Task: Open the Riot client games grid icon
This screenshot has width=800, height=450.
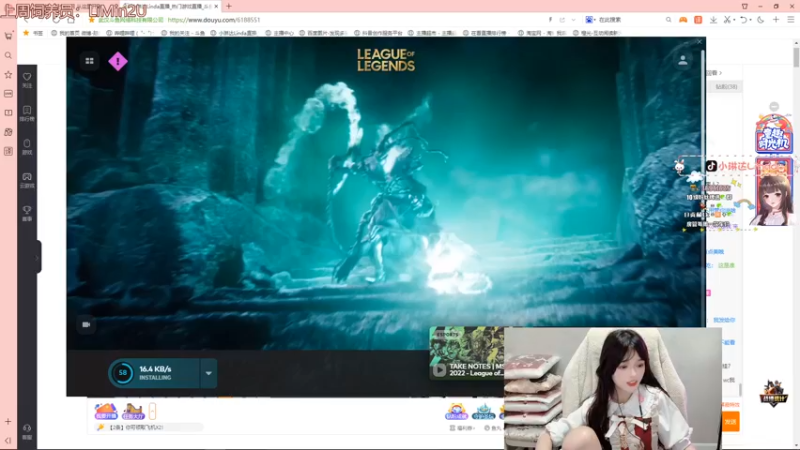Action: coord(89,61)
